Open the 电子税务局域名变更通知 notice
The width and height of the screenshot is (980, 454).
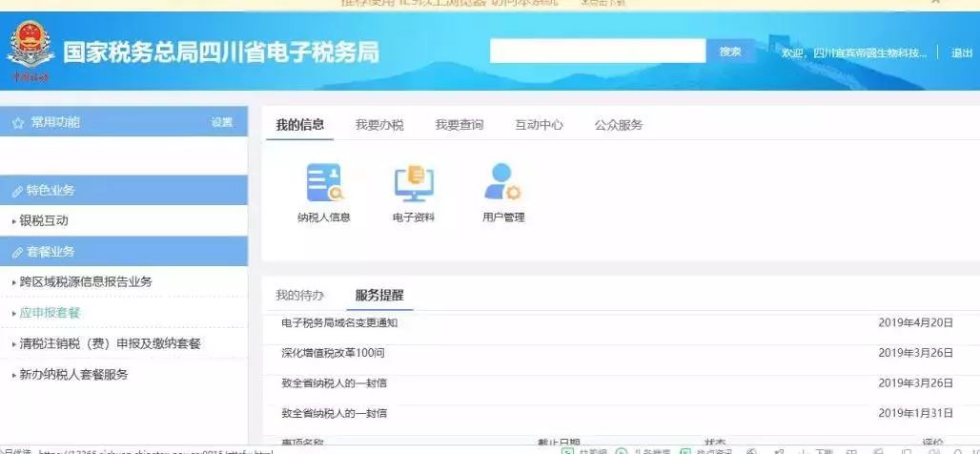[339, 322]
